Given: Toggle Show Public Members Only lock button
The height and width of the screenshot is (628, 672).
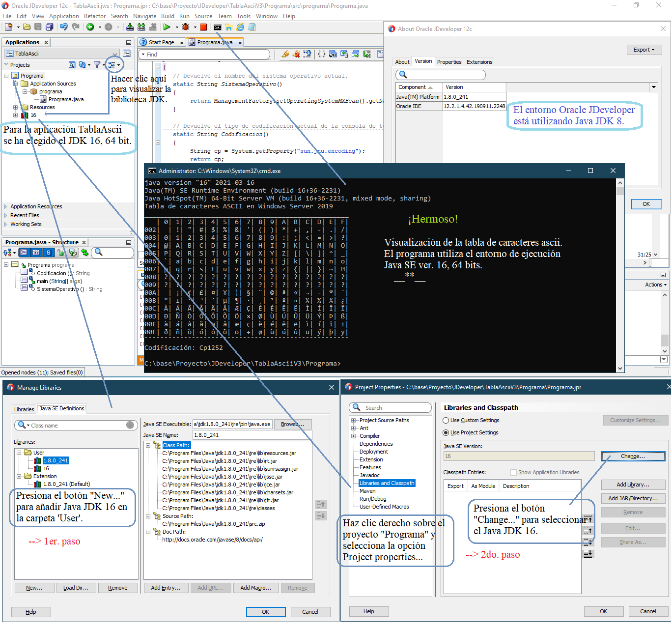Looking at the screenshot, I should pos(60,253).
